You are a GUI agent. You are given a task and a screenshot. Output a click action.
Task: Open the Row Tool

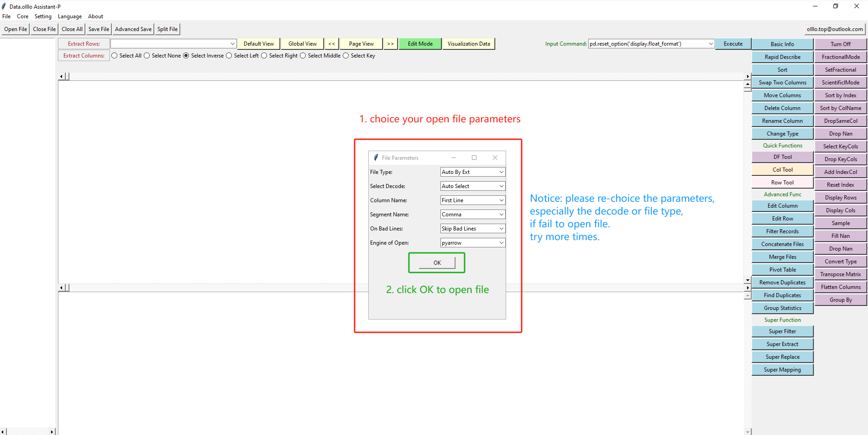(782, 183)
